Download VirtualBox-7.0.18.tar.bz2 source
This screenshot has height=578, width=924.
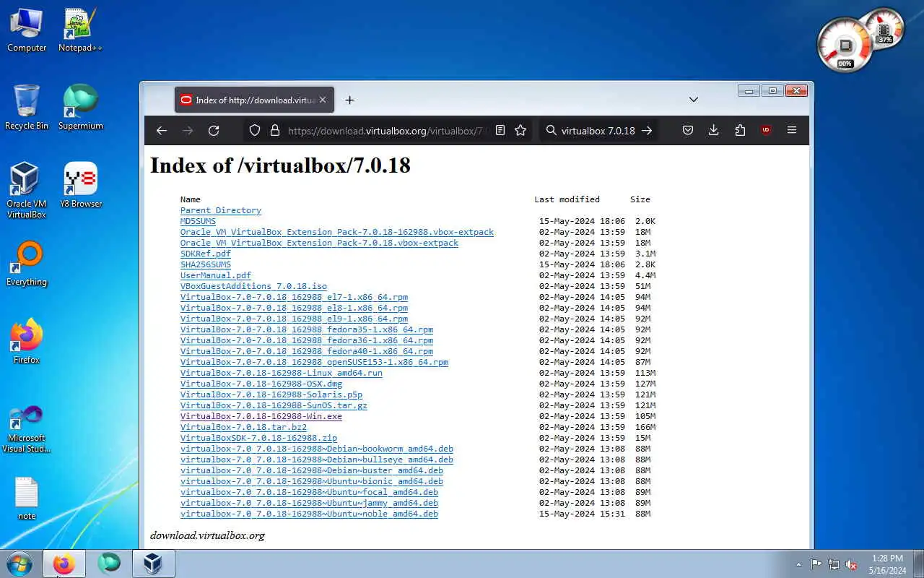coord(243,427)
